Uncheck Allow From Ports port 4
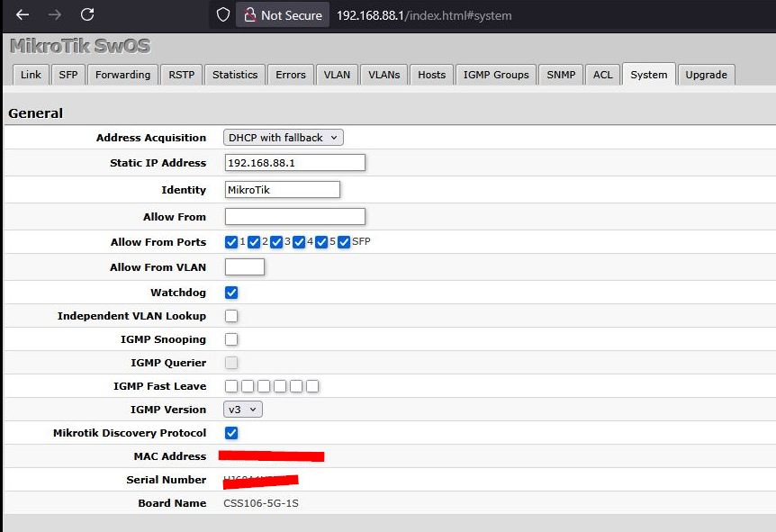Viewport: 776px width, 532px height. click(x=299, y=242)
